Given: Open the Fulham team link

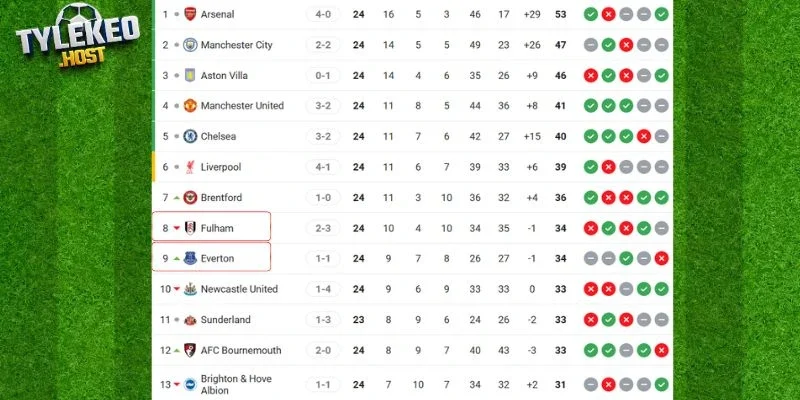Looking at the screenshot, I should pos(217,228).
